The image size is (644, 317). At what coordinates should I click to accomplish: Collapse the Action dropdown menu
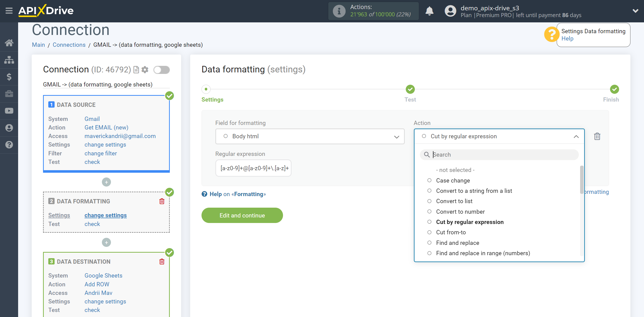(576, 136)
